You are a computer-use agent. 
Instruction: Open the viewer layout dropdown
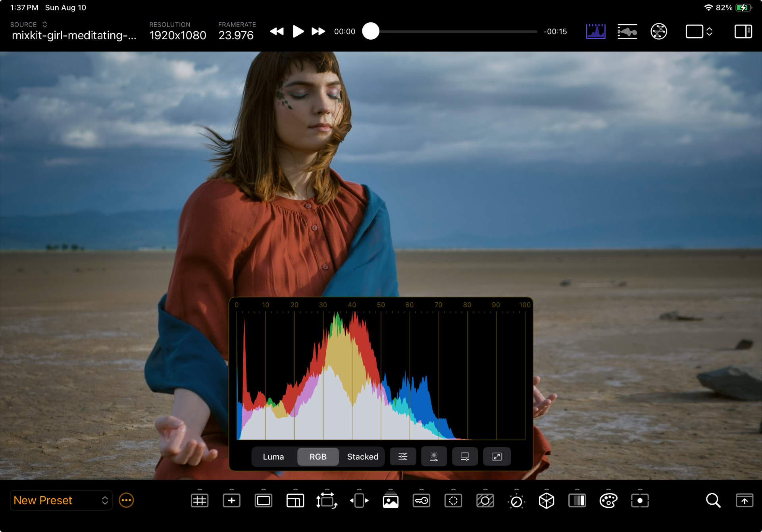(699, 31)
